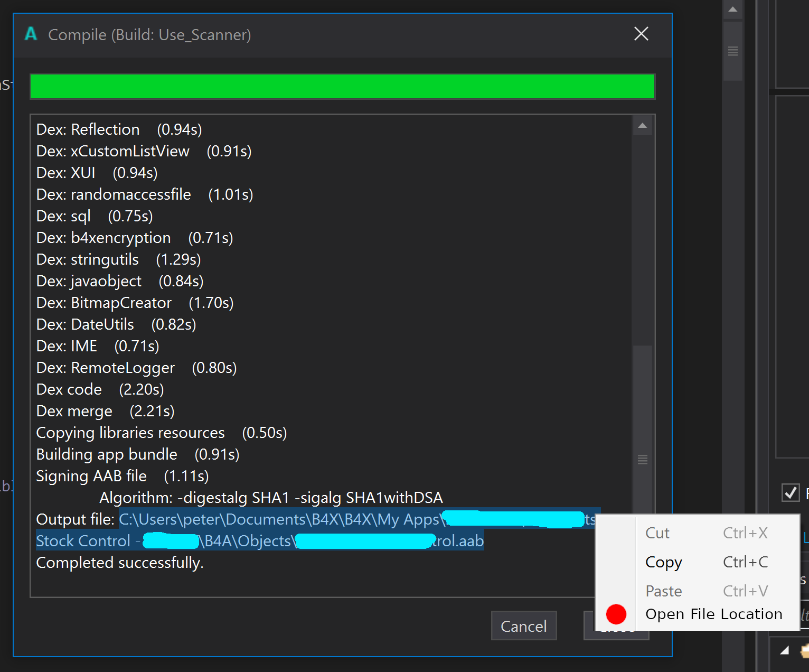Click the red circle icon beside Open File Location

tap(616, 614)
